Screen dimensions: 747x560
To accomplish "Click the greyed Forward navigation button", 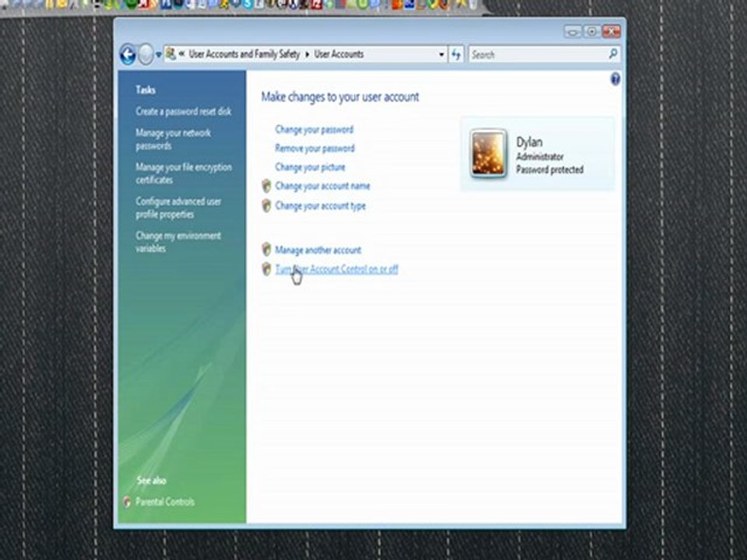I will point(146,54).
